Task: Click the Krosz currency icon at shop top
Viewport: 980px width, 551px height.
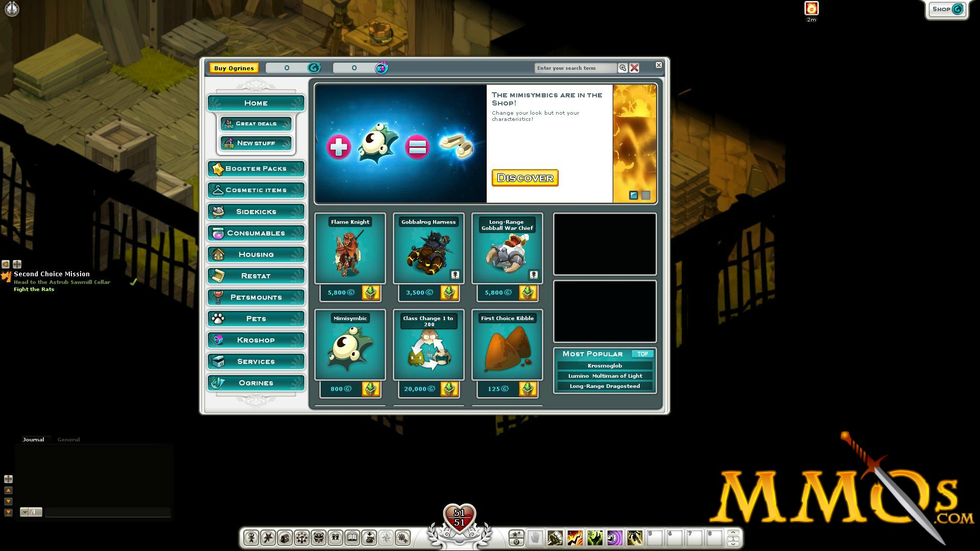Action: click(382, 68)
